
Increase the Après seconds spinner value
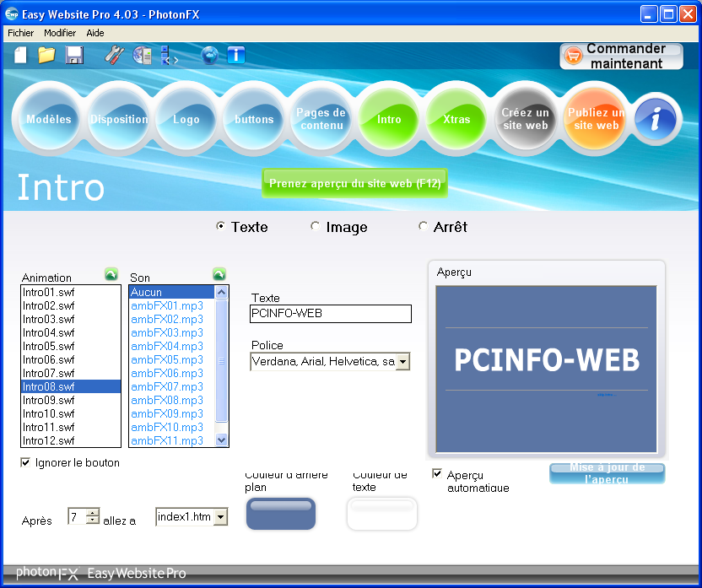click(92, 512)
